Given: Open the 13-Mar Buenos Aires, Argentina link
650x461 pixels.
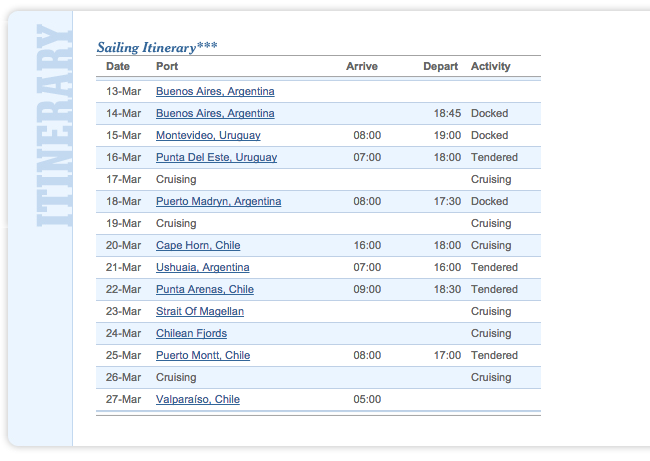Looking at the screenshot, I should 215,92.
